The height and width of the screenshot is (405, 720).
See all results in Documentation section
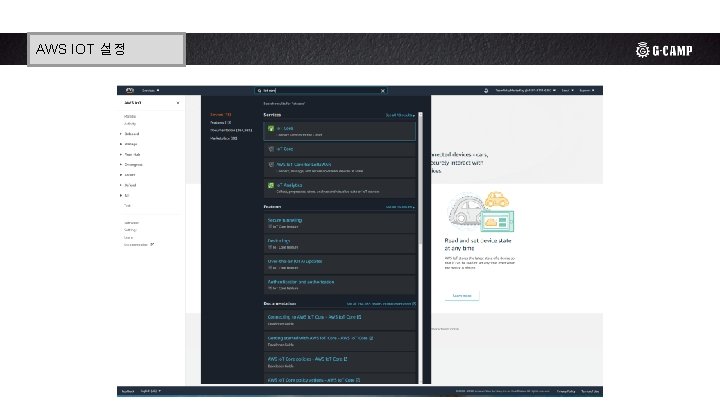click(381, 304)
